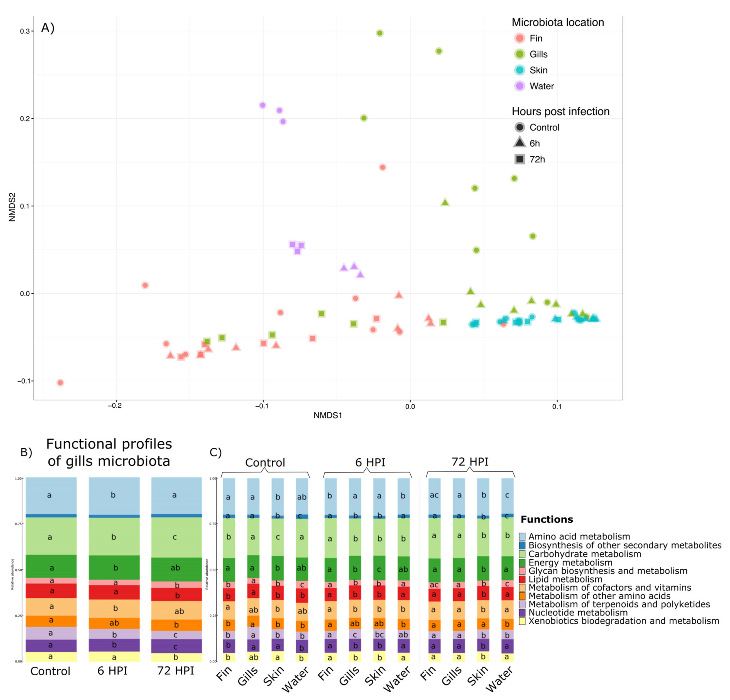
Task: Click the 72h black square legend marker
Action: 520,159
